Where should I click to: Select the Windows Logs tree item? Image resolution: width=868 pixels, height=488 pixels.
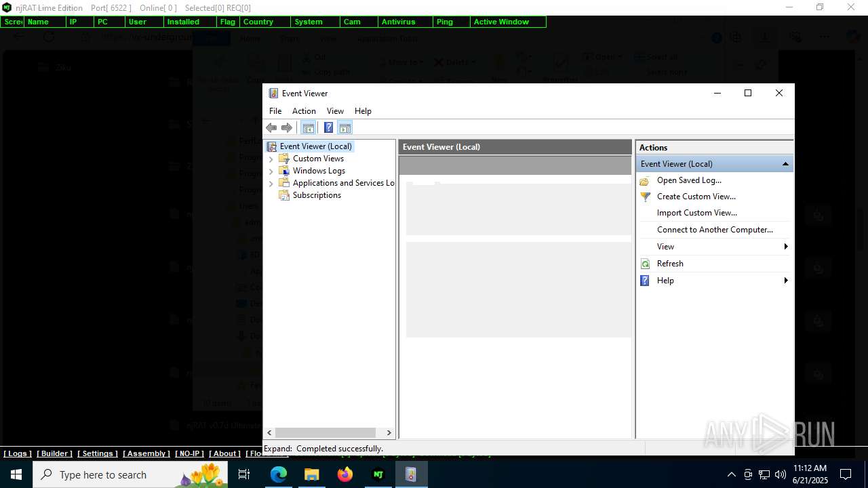click(x=319, y=171)
